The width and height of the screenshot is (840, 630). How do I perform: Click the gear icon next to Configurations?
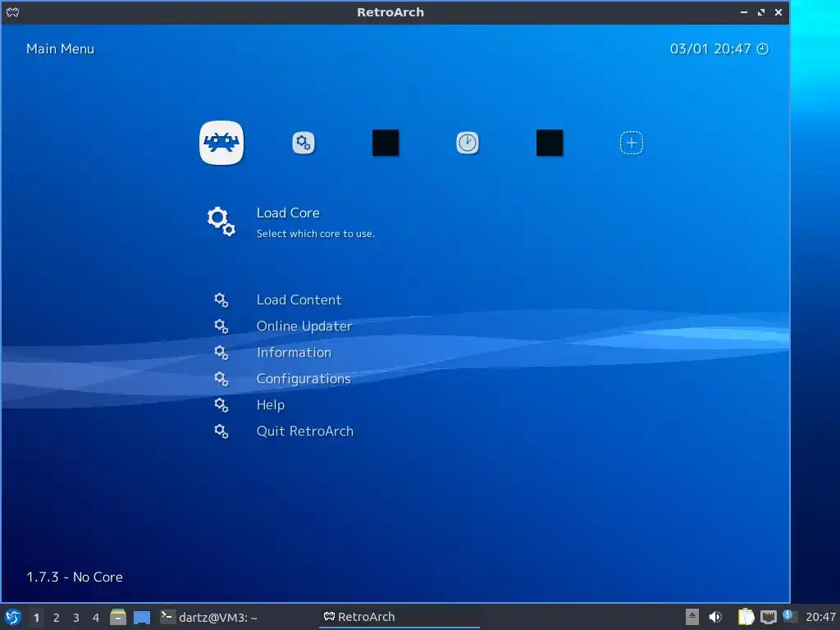point(221,379)
